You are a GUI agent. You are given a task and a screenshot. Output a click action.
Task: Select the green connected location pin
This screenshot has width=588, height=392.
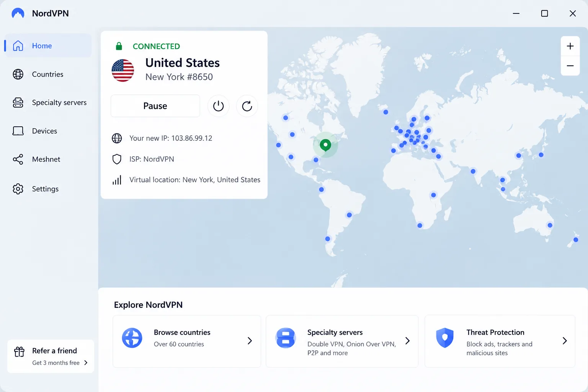(x=325, y=145)
